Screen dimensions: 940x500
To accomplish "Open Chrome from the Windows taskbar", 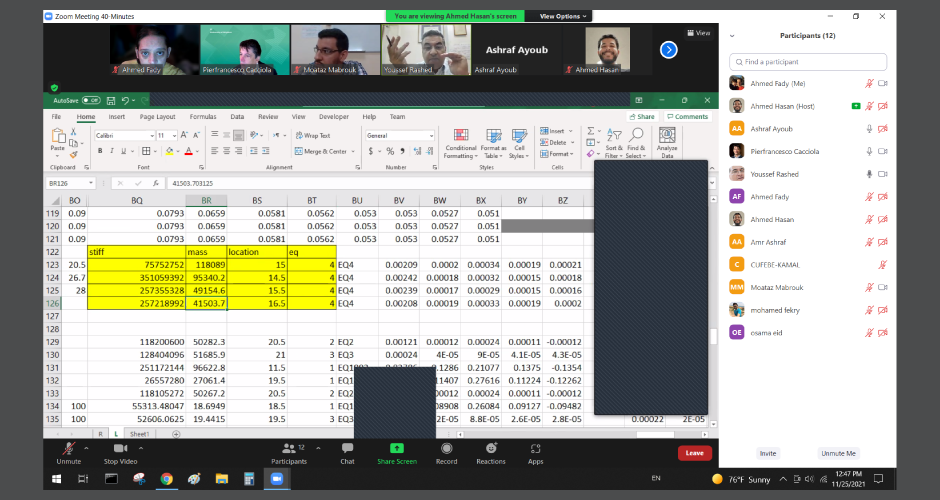I will click(166, 479).
